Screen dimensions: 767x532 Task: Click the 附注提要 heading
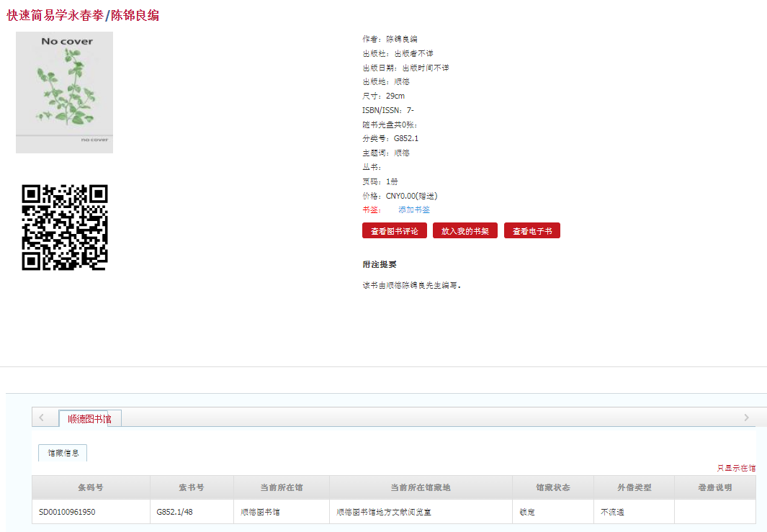click(x=380, y=264)
